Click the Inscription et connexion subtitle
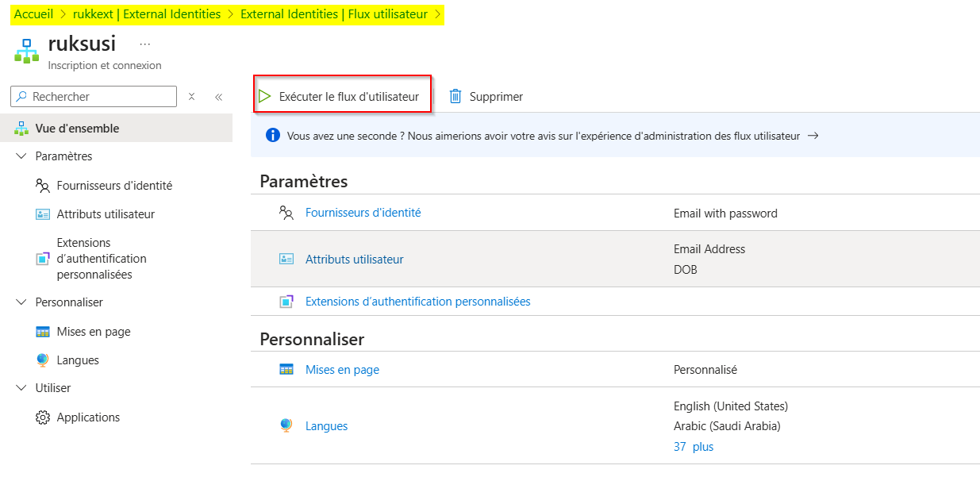The height and width of the screenshot is (500, 980). coord(105,65)
